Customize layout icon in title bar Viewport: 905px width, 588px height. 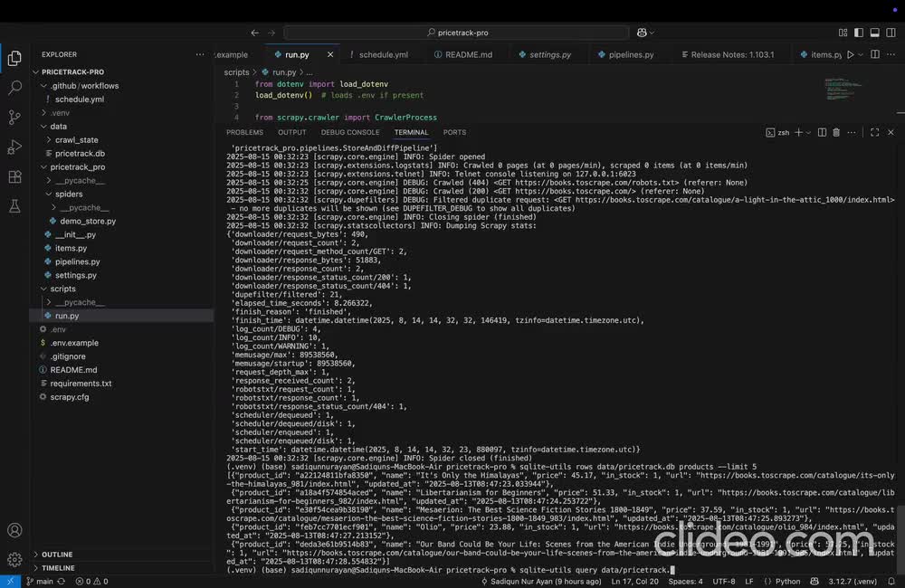(x=843, y=33)
